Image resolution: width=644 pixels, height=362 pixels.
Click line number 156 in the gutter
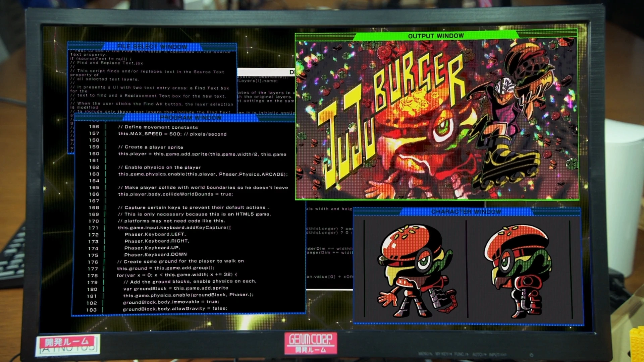point(94,127)
